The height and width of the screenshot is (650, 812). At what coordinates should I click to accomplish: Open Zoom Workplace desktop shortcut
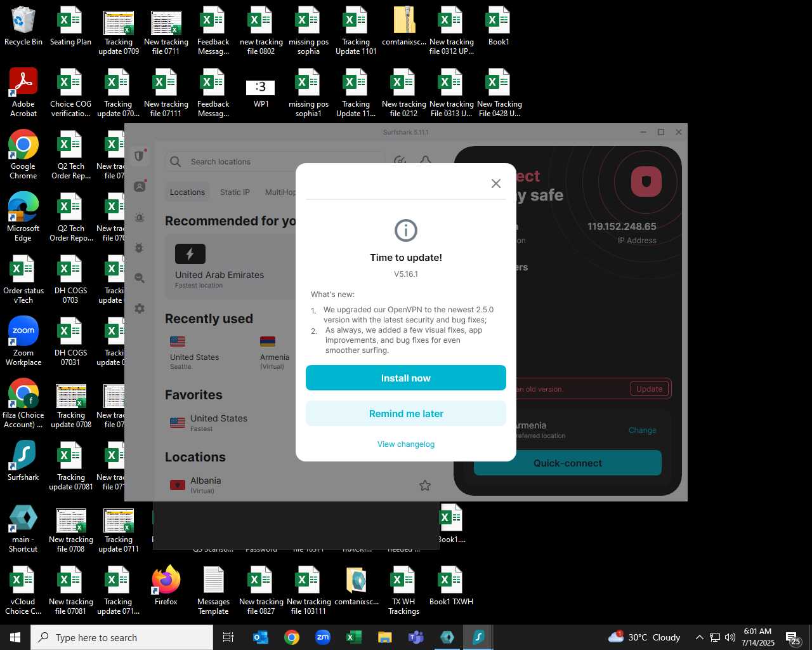pos(23,342)
